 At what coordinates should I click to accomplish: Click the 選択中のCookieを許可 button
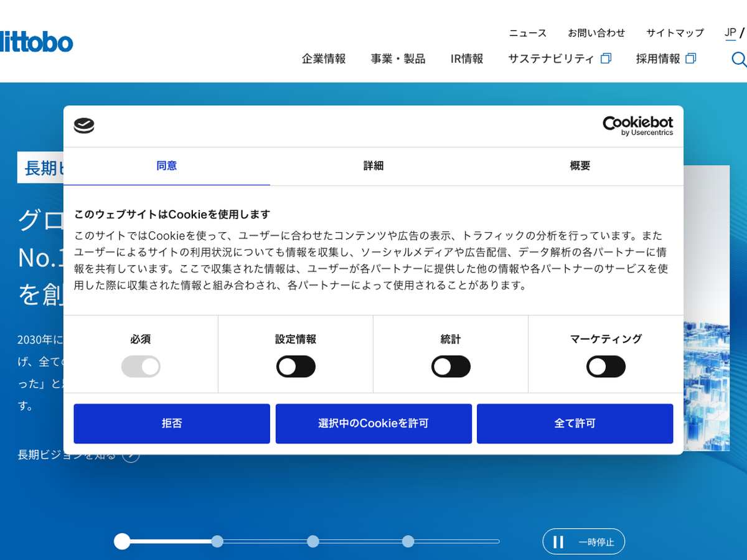click(x=374, y=423)
